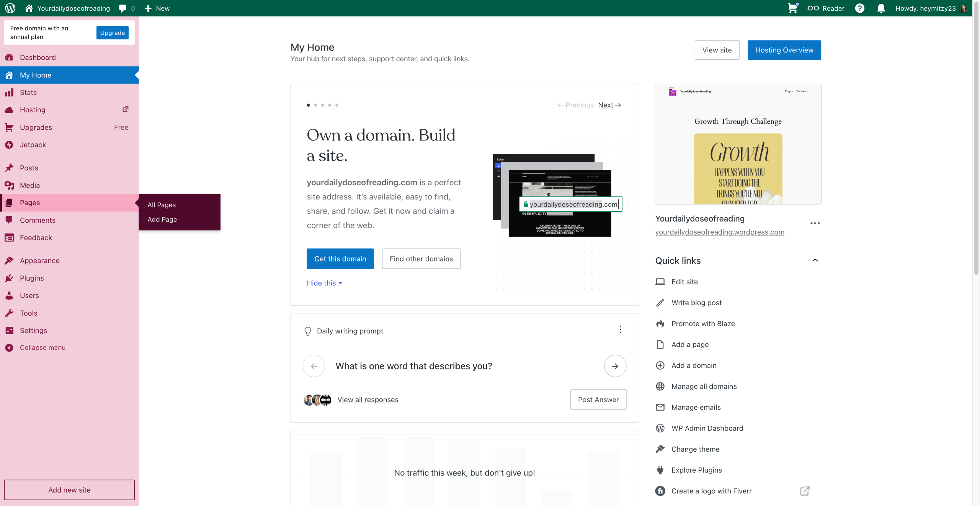Click the WordPress logo icon in admin bar
Image resolution: width=980 pixels, height=506 pixels.
[10, 8]
